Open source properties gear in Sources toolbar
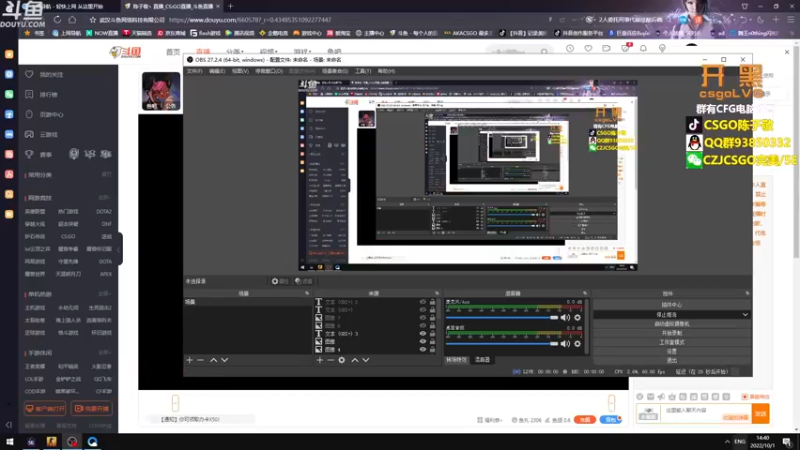The height and width of the screenshot is (450, 800). tap(342, 360)
